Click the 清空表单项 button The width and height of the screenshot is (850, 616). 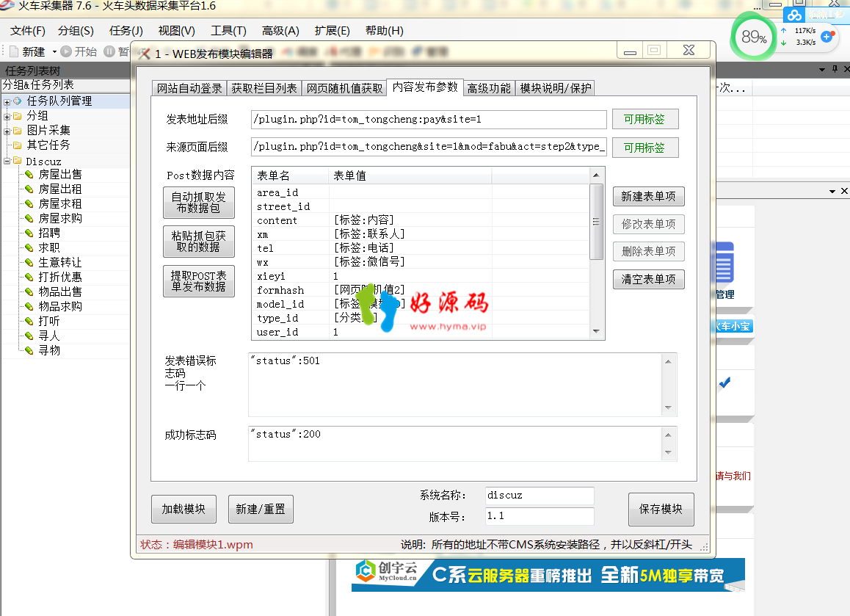tap(649, 279)
